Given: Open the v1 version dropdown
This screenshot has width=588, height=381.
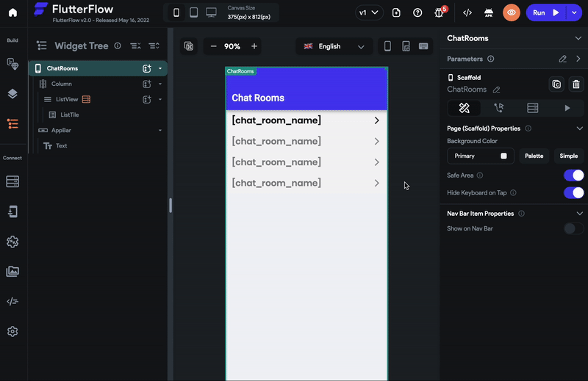Looking at the screenshot, I should click(369, 12).
